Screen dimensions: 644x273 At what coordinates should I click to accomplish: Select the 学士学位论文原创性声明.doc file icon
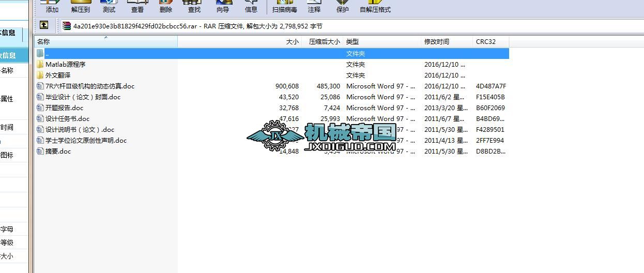40,140
